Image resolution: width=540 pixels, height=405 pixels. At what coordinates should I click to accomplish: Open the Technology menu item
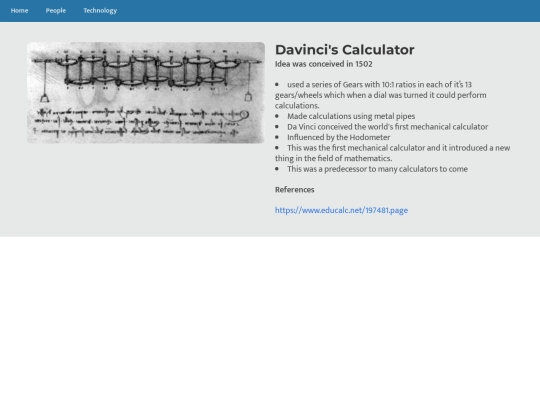point(100,11)
